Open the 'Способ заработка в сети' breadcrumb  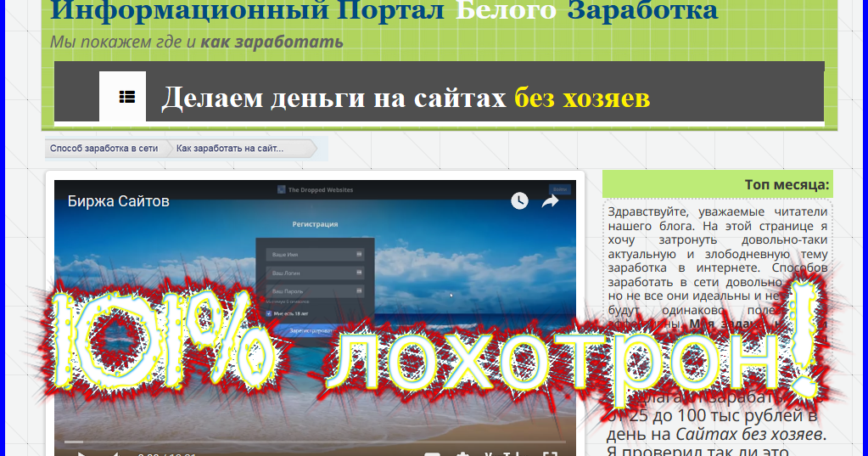pyautogui.click(x=104, y=149)
